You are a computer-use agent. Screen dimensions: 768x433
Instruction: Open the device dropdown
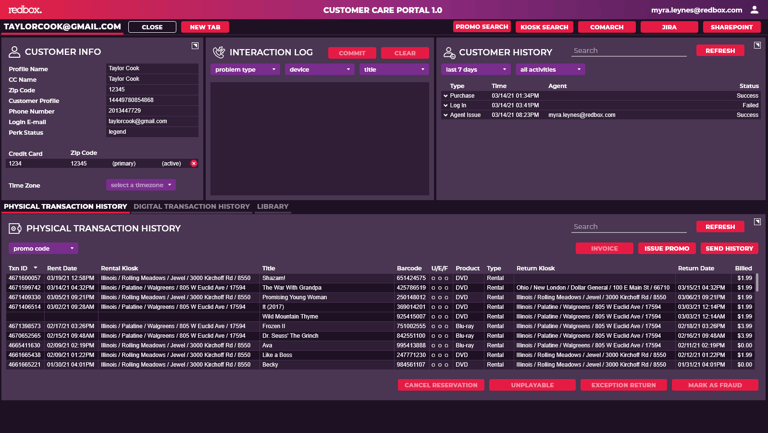pos(320,70)
